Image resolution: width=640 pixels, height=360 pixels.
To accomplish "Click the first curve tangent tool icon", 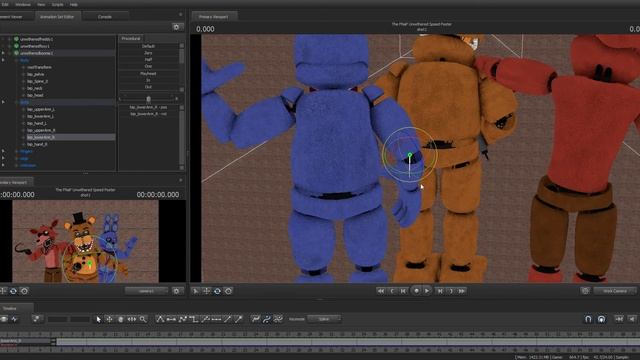I will tap(160, 319).
